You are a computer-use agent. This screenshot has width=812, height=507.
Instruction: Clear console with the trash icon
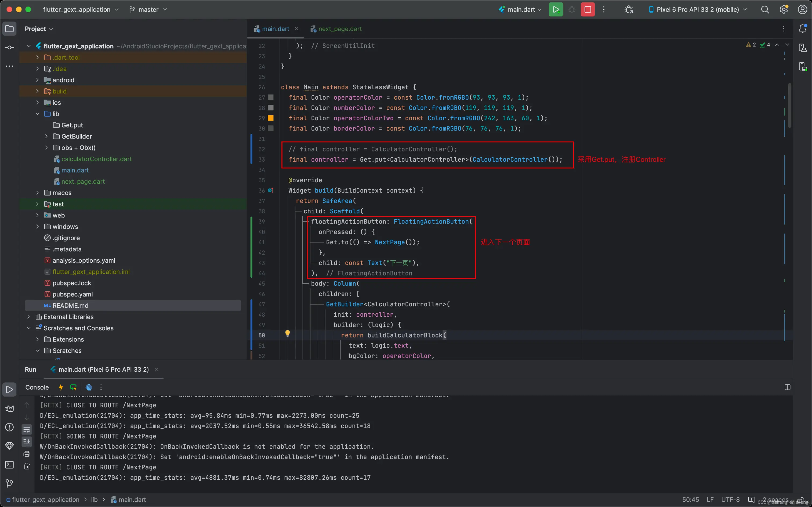pyautogui.click(x=27, y=466)
